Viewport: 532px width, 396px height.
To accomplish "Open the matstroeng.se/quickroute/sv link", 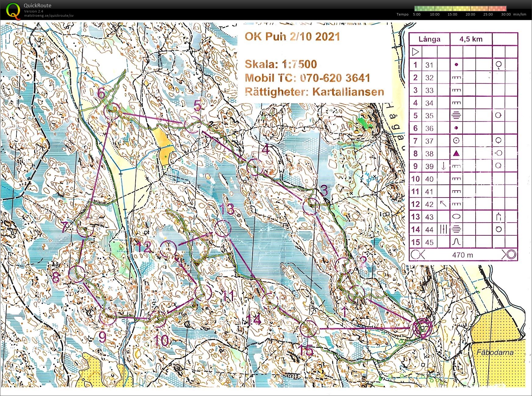I will click(x=49, y=16).
